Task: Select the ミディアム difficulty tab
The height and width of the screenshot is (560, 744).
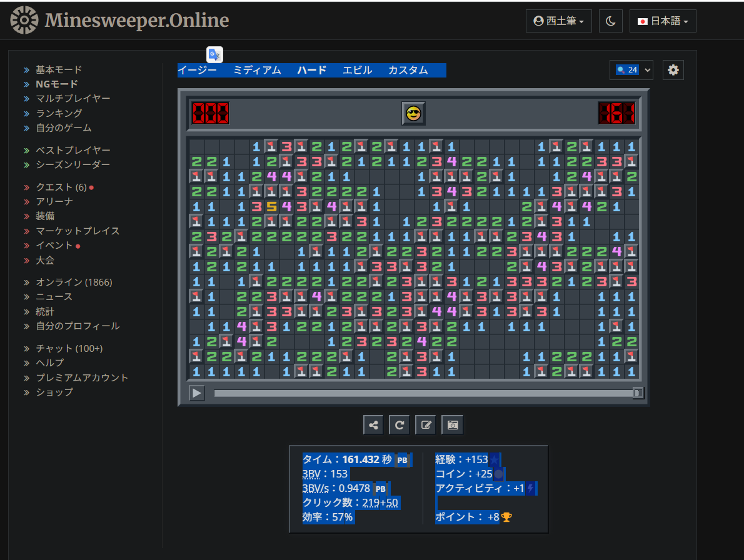Action: 257,70
